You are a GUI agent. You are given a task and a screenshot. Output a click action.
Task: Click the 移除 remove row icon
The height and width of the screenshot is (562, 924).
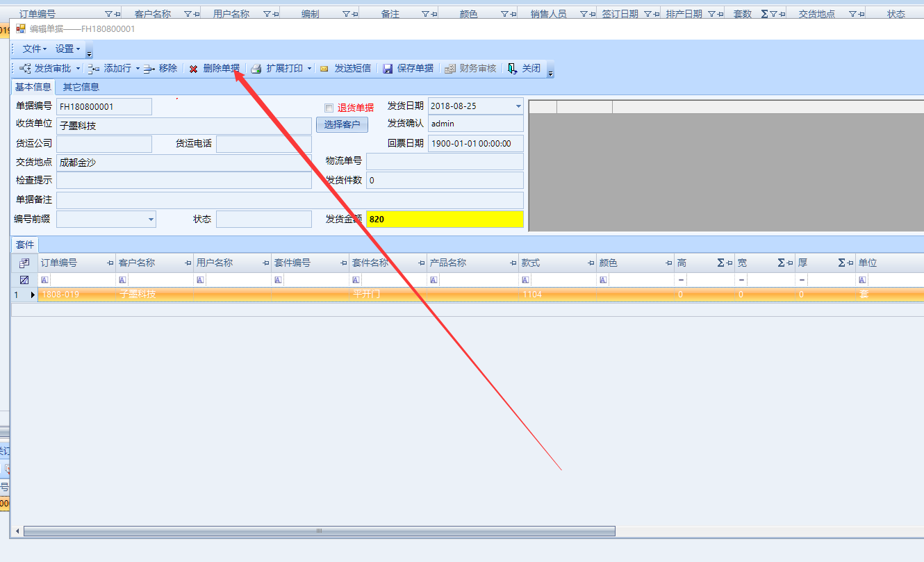point(149,69)
